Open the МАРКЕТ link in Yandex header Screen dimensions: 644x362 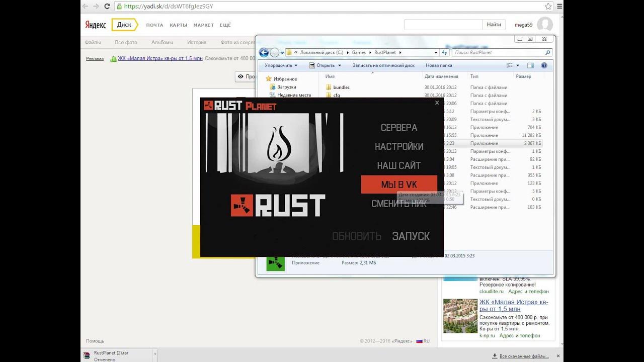point(203,25)
